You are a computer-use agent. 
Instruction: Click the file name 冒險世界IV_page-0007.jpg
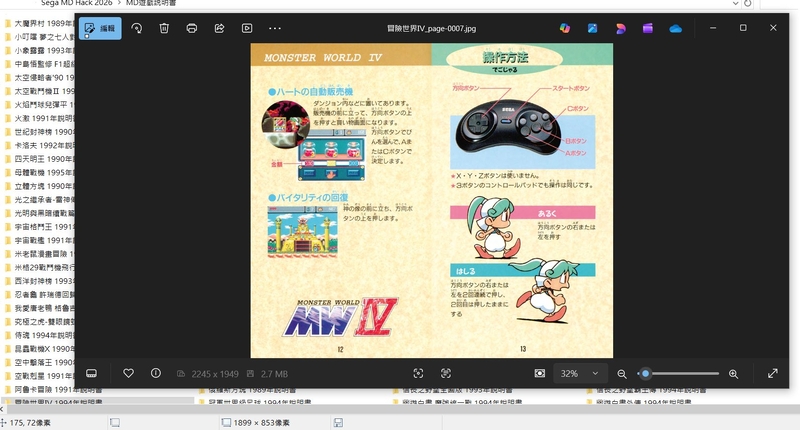(x=432, y=29)
